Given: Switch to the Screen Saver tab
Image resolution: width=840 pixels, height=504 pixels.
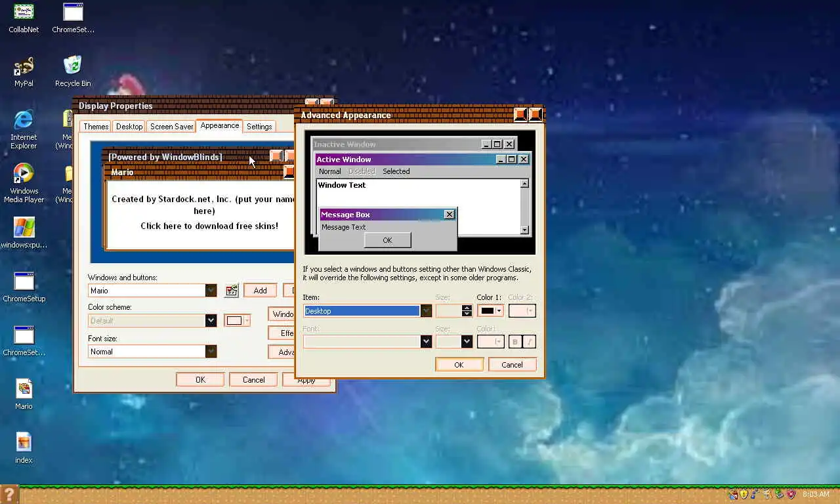Looking at the screenshot, I should pos(171,127).
